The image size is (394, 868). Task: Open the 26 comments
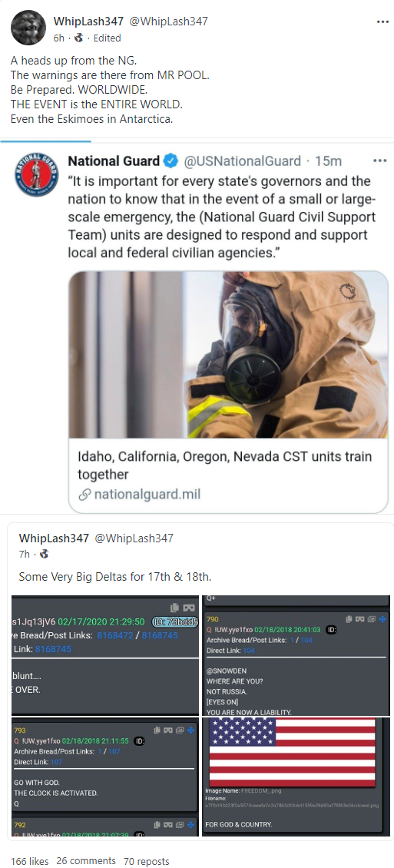pos(86,861)
